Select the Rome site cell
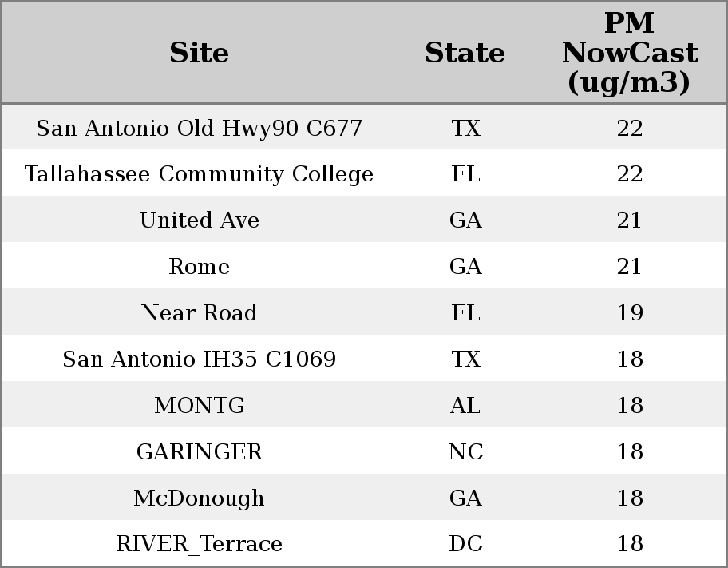 click(x=199, y=266)
